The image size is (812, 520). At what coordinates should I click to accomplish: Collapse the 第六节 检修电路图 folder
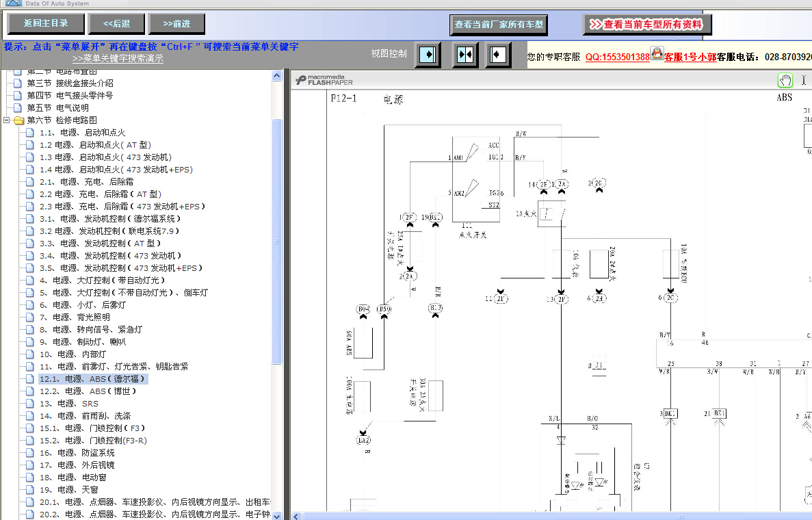pyautogui.click(x=7, y=120)
